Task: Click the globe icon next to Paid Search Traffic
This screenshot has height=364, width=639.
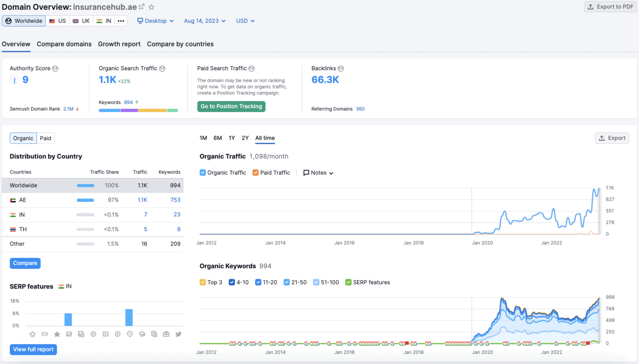Action: tap(251, 69)
